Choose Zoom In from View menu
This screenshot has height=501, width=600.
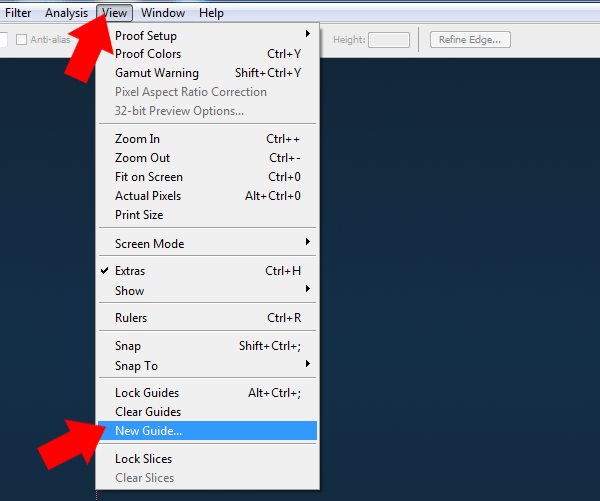(208, 139)
